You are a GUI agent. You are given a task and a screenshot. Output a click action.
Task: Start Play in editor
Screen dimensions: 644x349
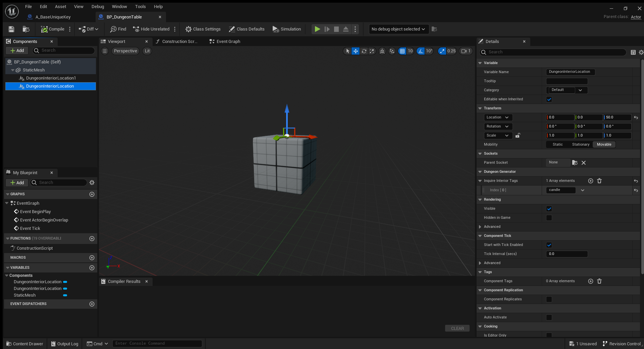coord(317,29)
